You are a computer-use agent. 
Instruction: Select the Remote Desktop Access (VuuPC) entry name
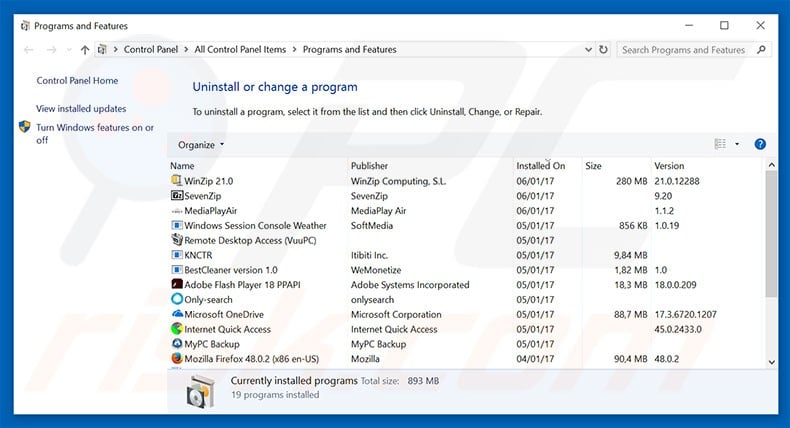pyautogui.click(x=250, y=240)
